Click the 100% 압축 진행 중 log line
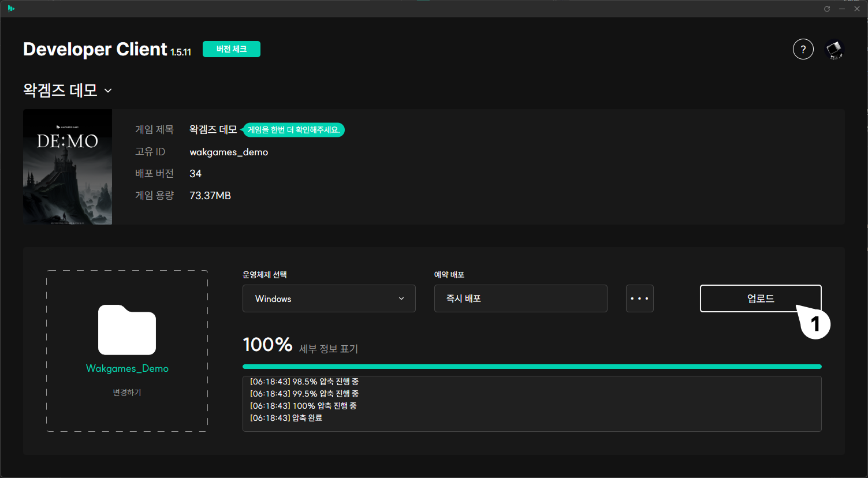 (303, 406)
